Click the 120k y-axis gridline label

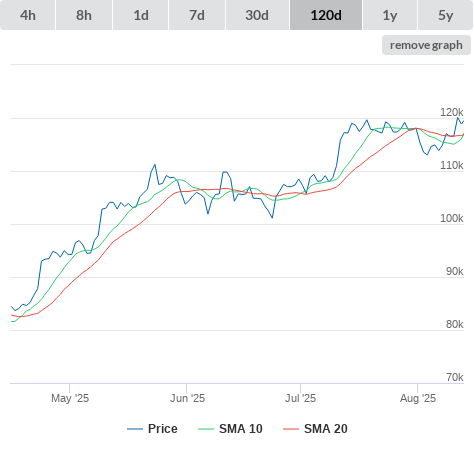pyautogui.click(x=452, y=112)
